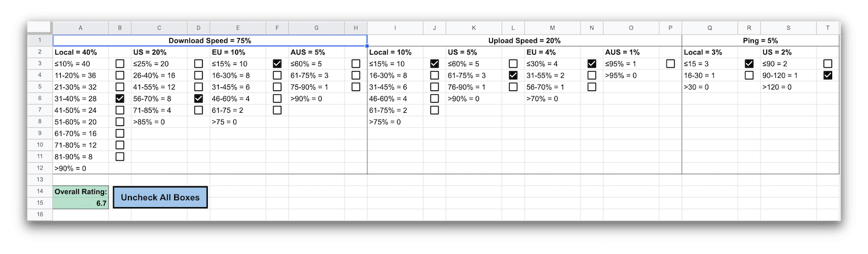Click the Uncheck All Boxes button
The height and width of the screenshot is (254, 868).
(x=160, y=197)
